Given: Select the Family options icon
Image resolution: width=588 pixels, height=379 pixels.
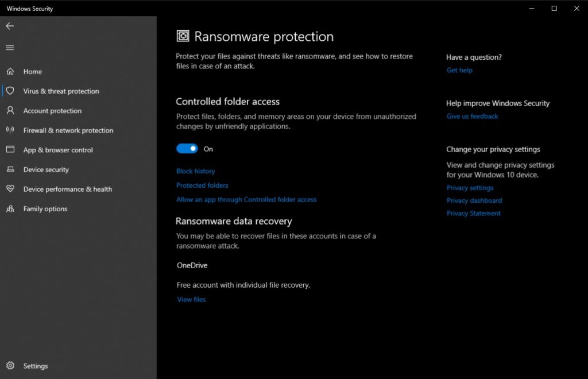Looking at the screenshot, I should (x=10, y=208).
